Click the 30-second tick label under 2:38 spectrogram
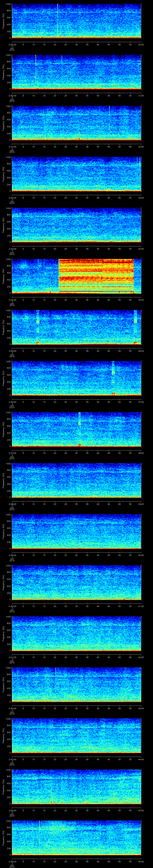Viewport: 153px width, 868px height. (77, 504)
